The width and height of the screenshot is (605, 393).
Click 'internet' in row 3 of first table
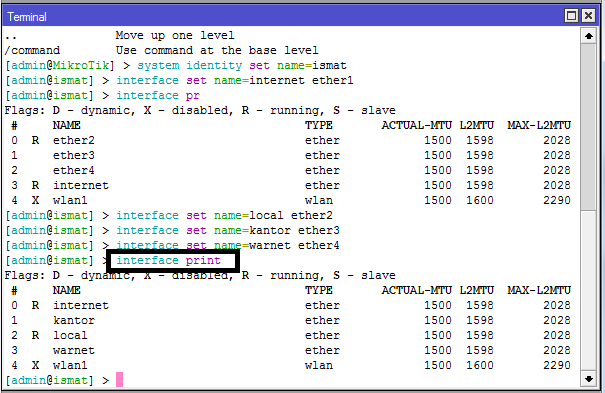tap(81, 186)
